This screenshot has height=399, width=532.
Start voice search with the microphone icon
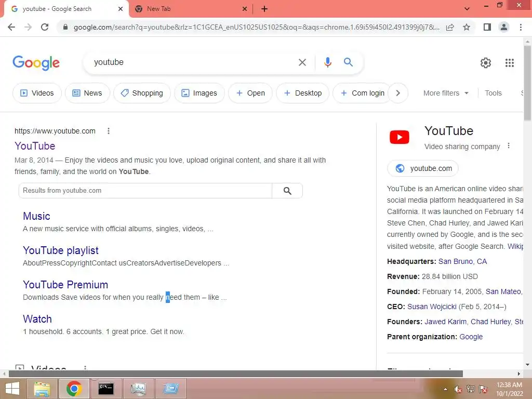point(327,62)
